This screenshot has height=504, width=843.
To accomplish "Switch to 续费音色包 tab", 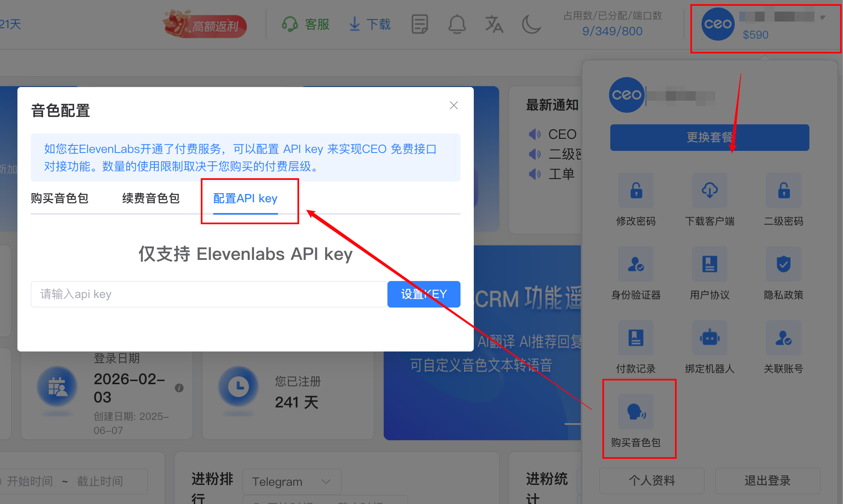I will point(151,199).
